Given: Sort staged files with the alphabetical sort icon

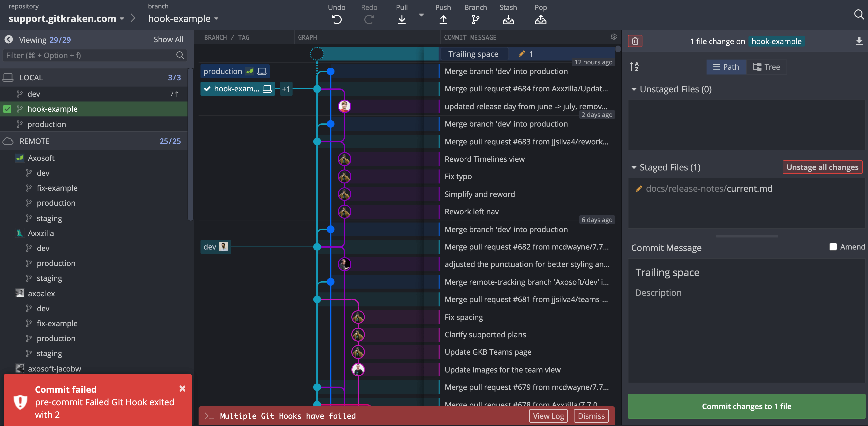Looking at the screenshot, I should (635, 66).
